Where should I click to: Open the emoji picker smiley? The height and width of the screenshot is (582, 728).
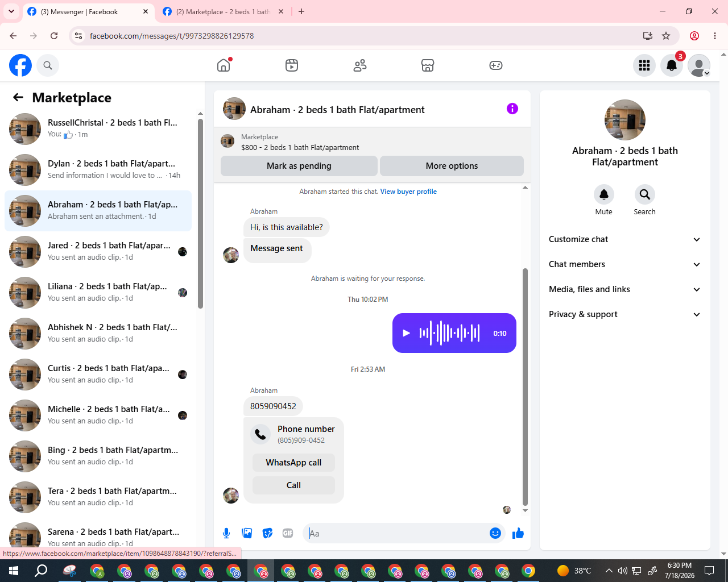[x=495, y=533]
